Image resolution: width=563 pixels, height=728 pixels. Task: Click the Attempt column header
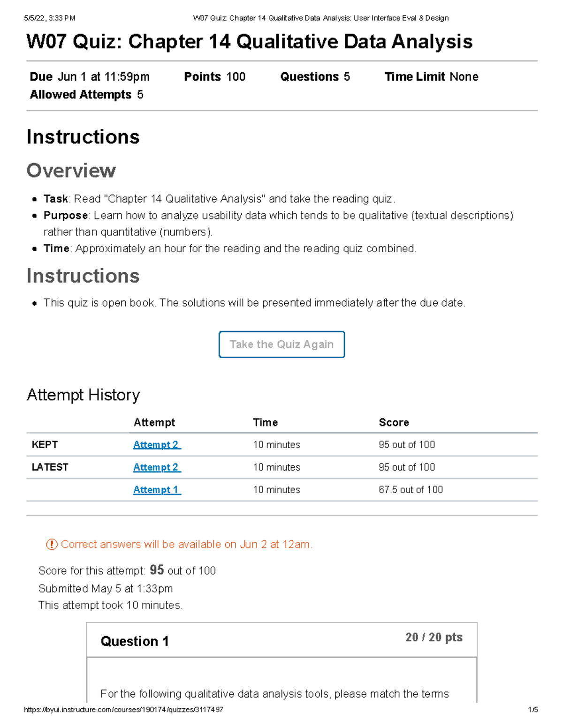pyautogui.click(x=154, y=422)
